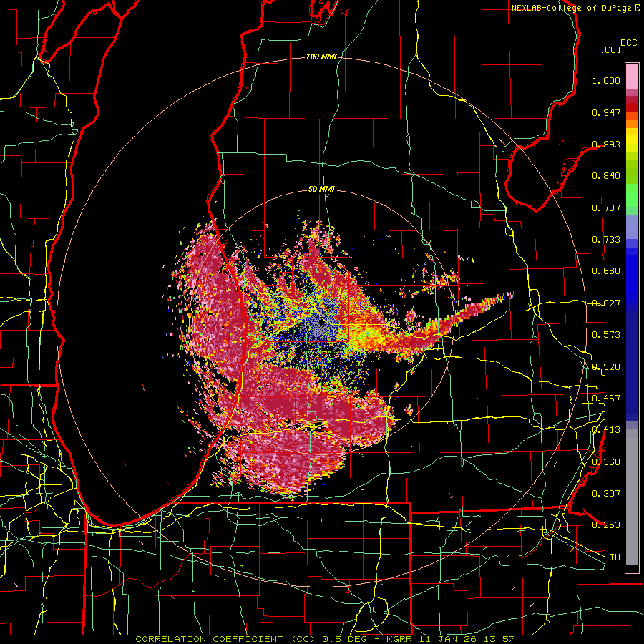Image resolution: width=644 pixels, height=644 pixels.
Task: Click the CORRELATION COEFFICIENT (CC) caption text
Action: click(227, 639)
